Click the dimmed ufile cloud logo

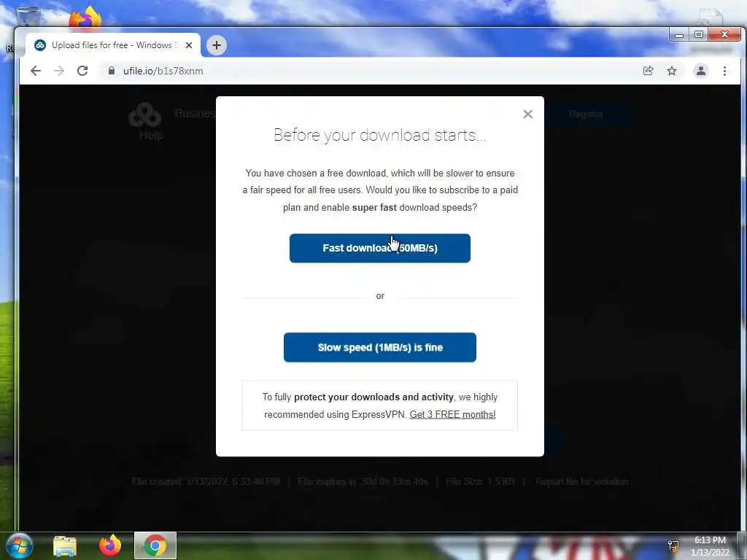(x=145, y=115)
